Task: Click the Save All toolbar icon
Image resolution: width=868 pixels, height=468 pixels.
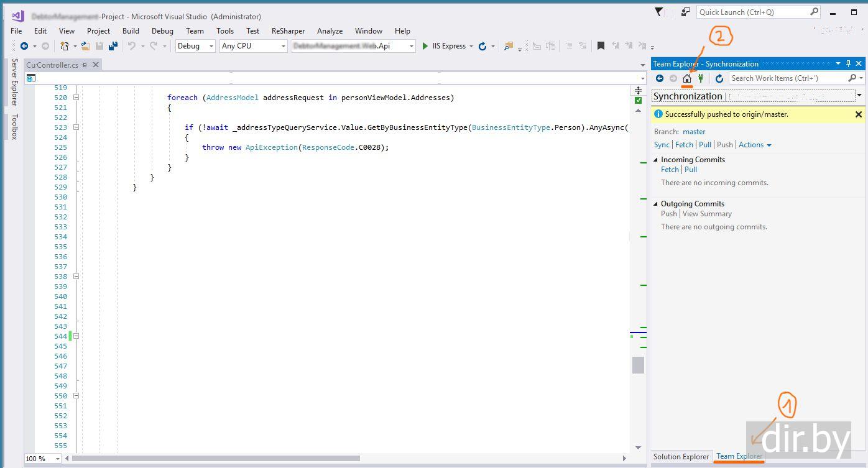Action: pos(113,46)
